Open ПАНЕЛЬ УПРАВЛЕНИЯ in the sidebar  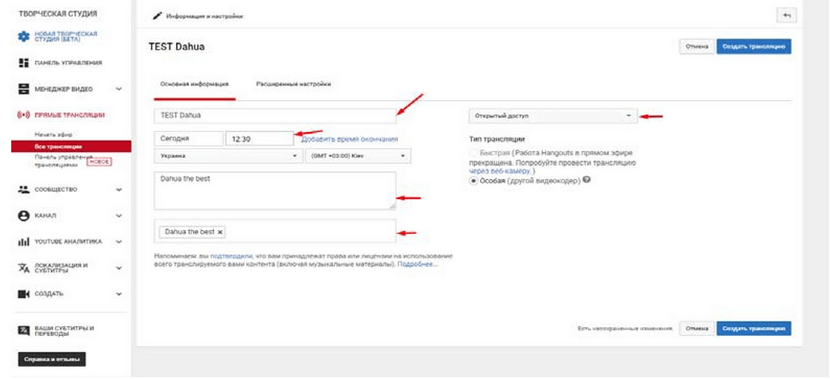[68, 63]
